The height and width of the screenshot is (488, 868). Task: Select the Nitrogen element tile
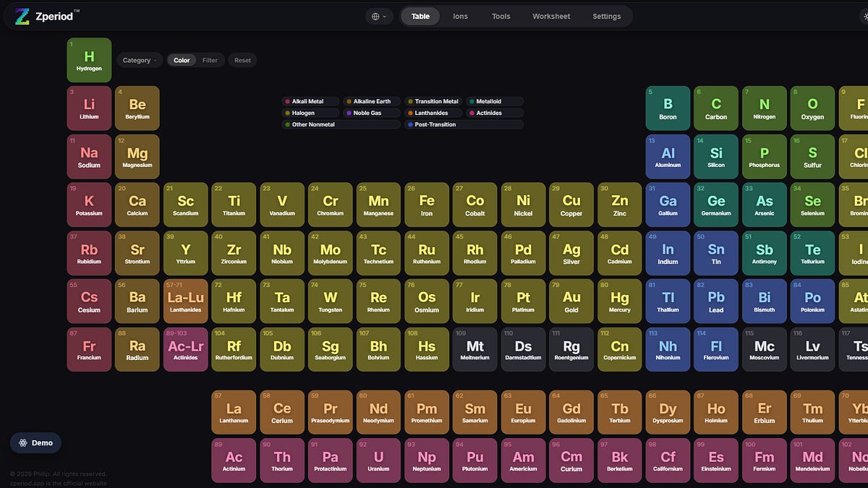click(765, 108)
